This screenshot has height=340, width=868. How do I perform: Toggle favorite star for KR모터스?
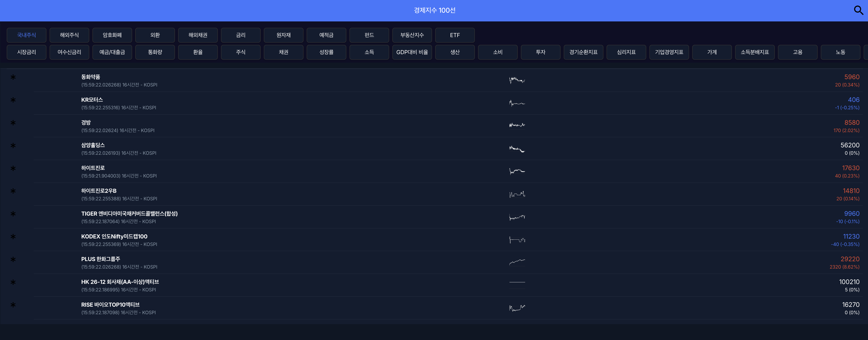coord(13,100)
